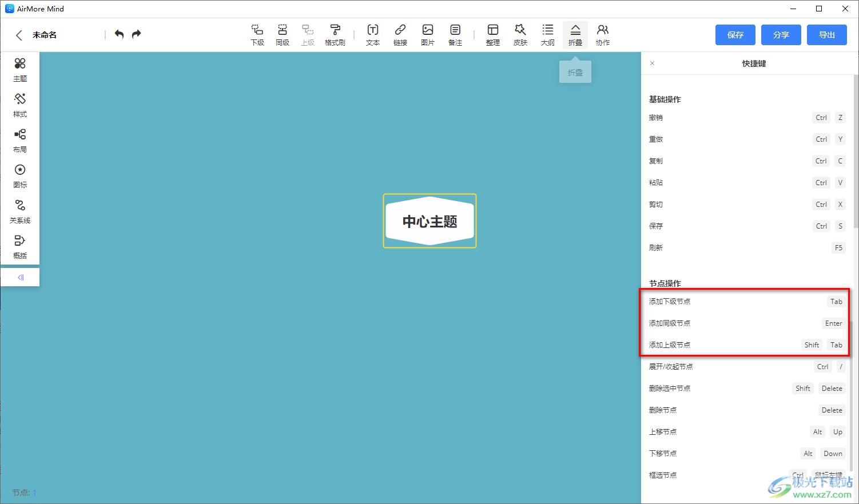Screen dimensions: 859x504
Task: Tidy the map with the 整理 icon
Action: [x=493, y=35]
